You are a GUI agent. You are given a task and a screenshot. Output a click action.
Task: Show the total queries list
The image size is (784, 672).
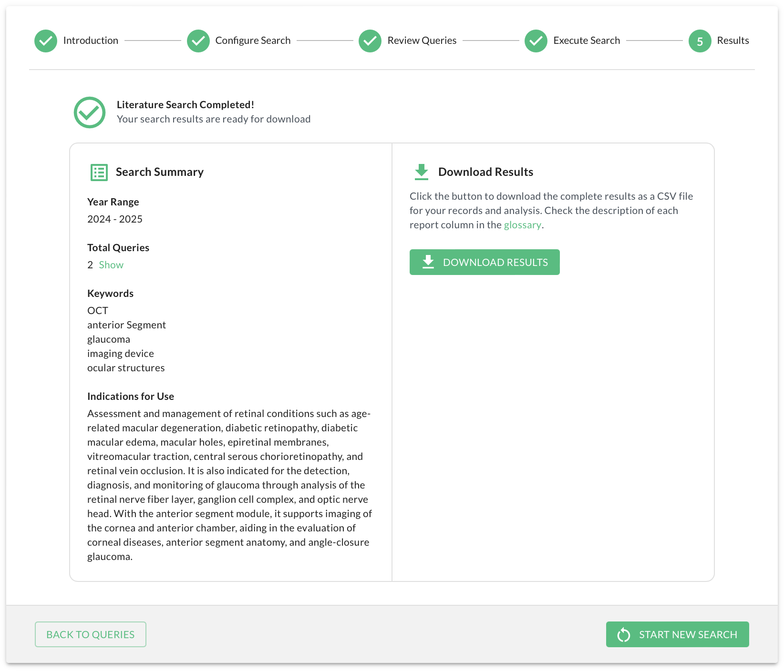(111, 265)
